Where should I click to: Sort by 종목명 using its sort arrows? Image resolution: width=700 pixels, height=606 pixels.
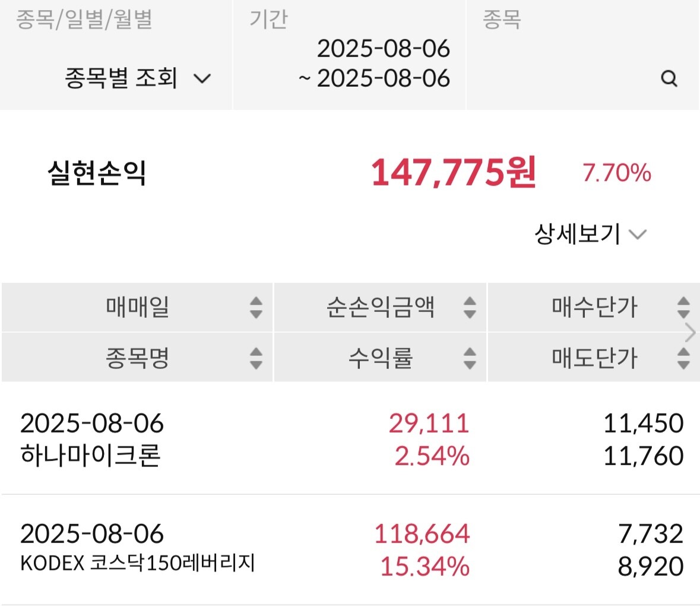pyautogui.click(x=256, y=358)
